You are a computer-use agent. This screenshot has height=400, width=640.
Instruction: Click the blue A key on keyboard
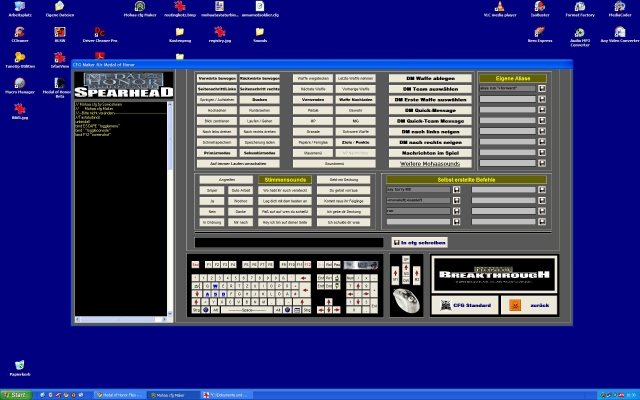click(x=207, y=294)
